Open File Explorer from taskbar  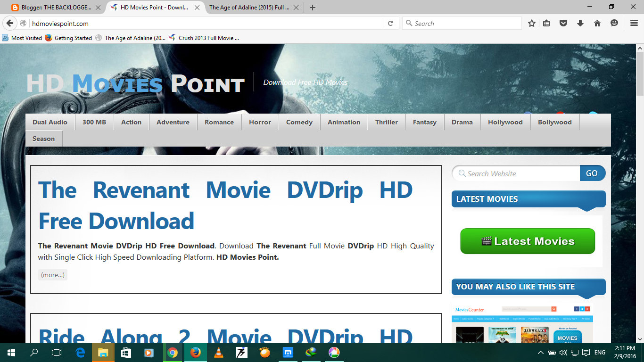(103, 353)
